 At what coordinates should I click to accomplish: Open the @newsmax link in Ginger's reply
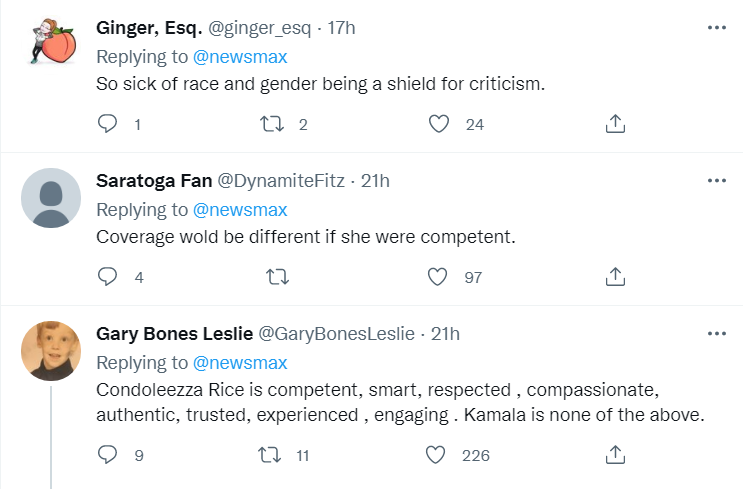239,56
